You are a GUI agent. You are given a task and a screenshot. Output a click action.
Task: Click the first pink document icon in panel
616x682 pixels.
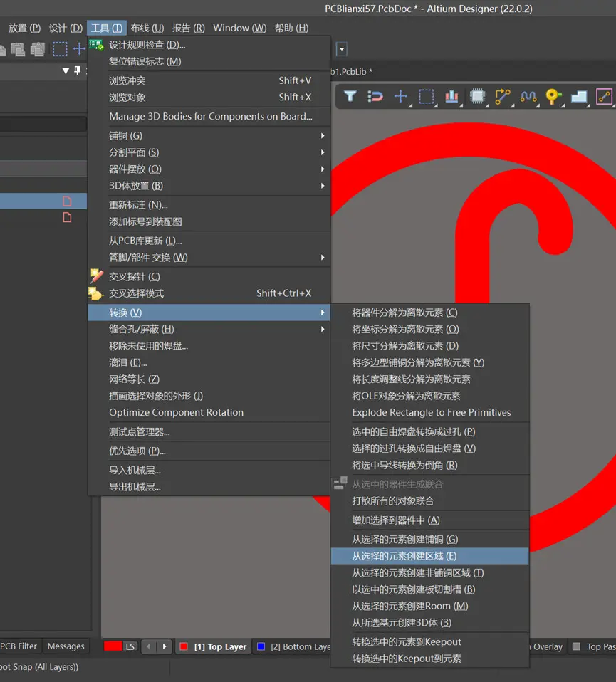coord(67,201)
